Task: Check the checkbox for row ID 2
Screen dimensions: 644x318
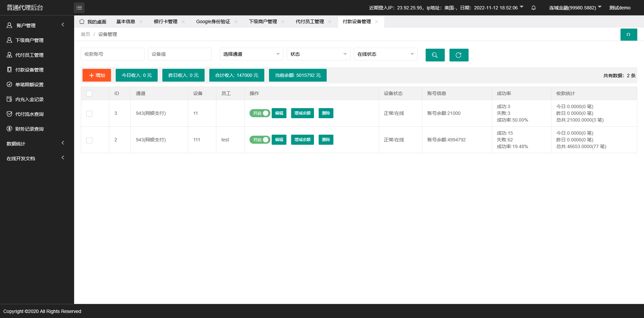Action: 89,140
